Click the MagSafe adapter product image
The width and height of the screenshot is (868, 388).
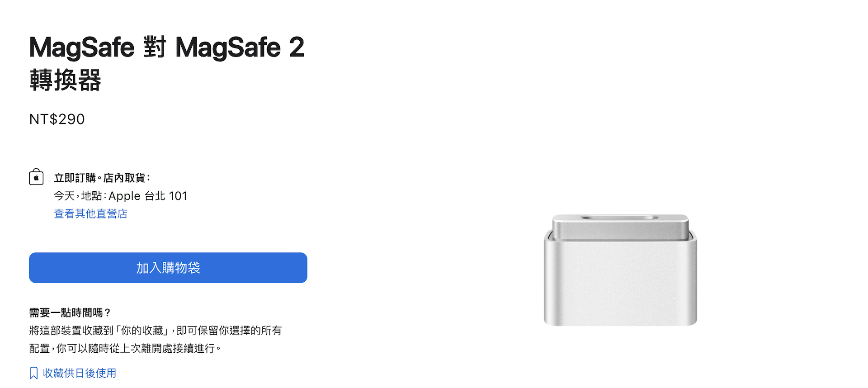pyautogui.click(x=620, y=270)
